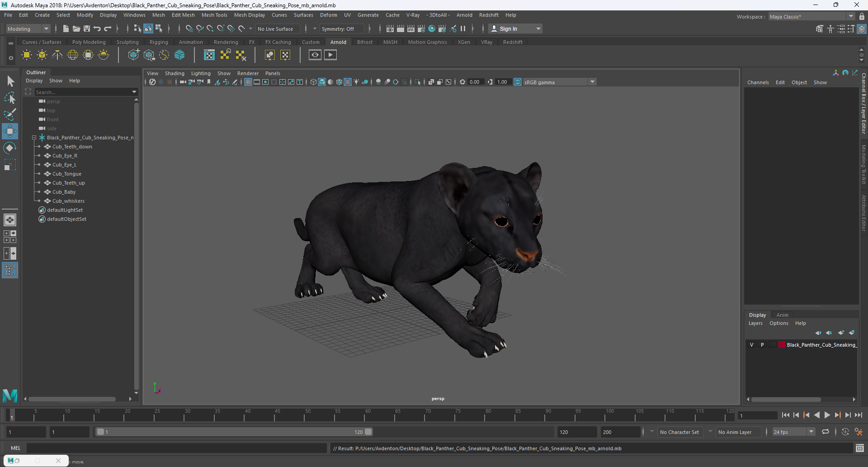The height and width of the screenshot is (467, 868).
Task: Click the Redo arrow icon
Action: pos(108,29)
